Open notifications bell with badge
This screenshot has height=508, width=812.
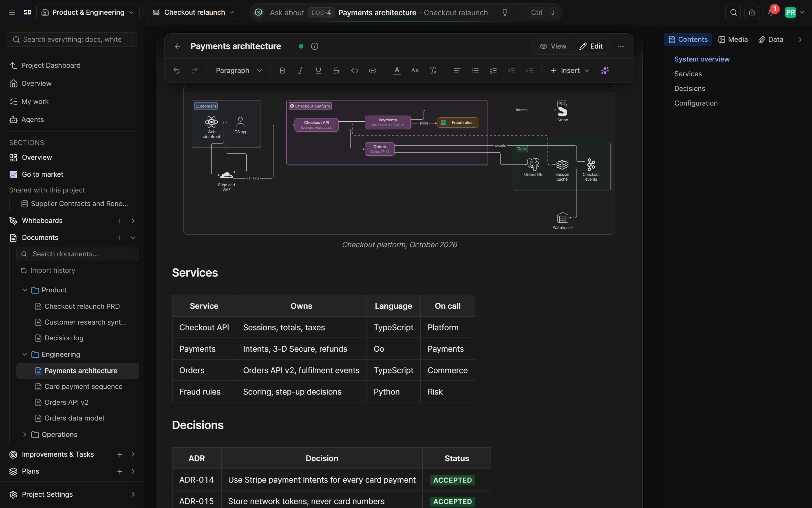[x=771, y=12]
